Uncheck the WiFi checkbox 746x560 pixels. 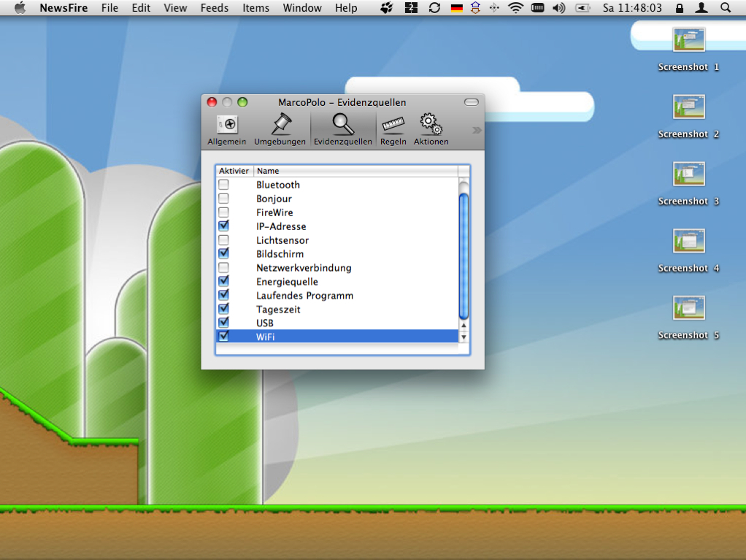[223, 337]
